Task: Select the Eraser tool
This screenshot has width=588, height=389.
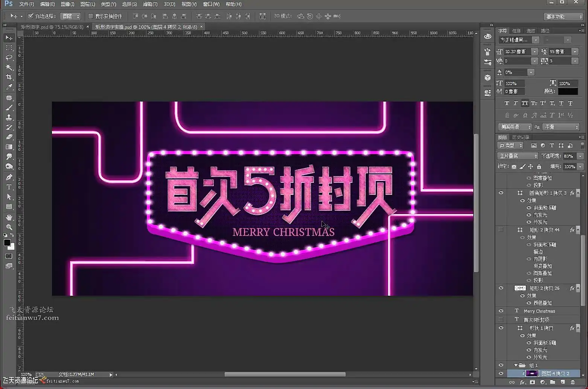Action: coord(9,137)
